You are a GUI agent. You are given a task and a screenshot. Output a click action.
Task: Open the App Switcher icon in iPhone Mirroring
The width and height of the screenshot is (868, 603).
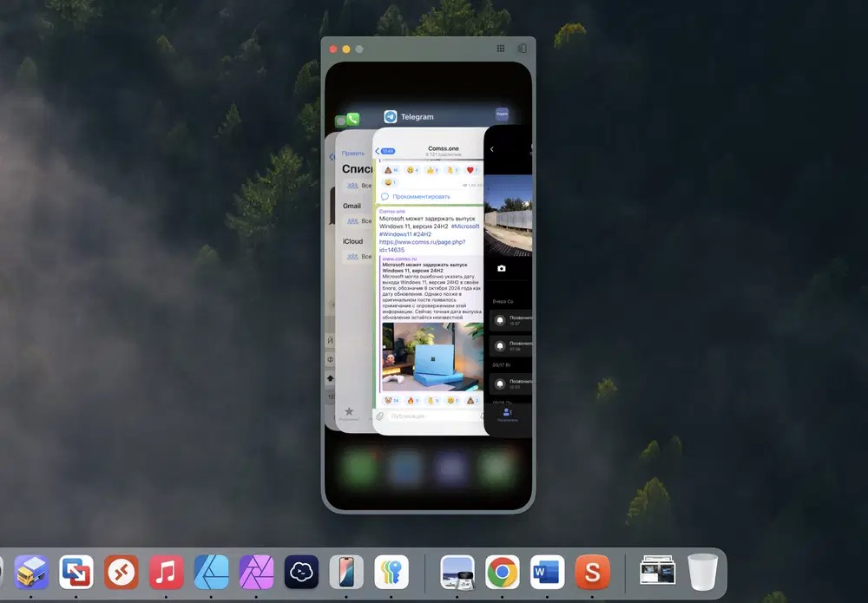coord(522,49)
